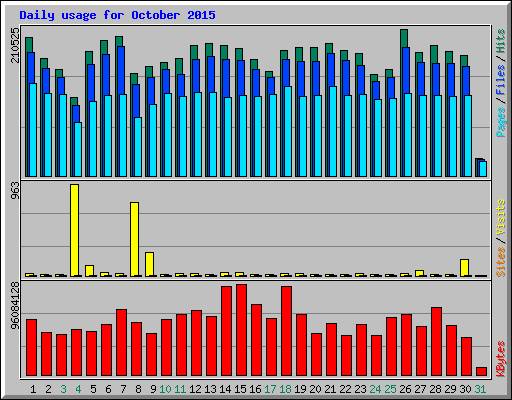The width and height of the screenshot is (512, 400).
Task: Click day label 23 on the axis
Action: [360, 389]
